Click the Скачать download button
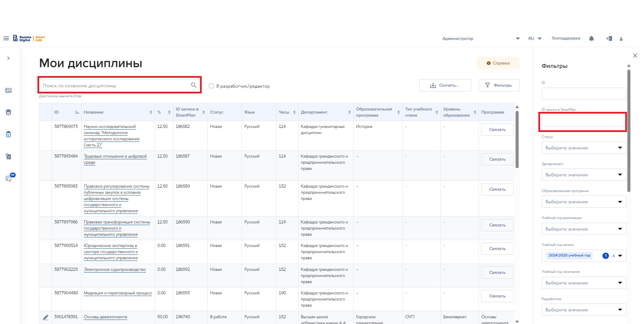 click(x=445, y=85)
